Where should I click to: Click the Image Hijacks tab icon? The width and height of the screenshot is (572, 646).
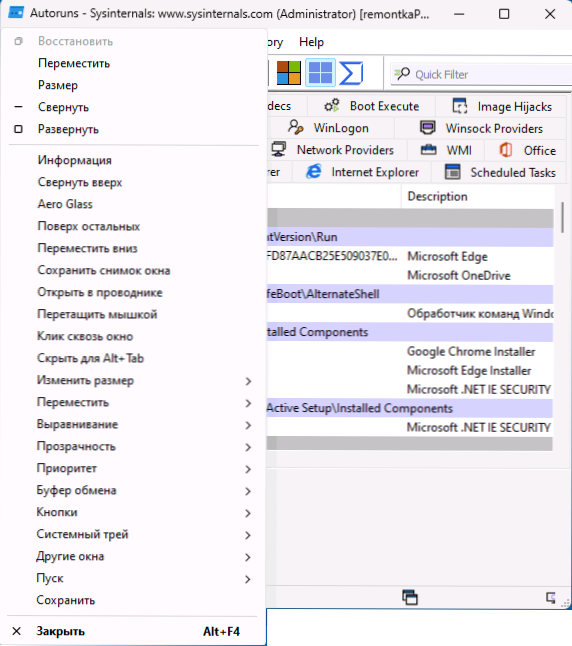point(459,106)
